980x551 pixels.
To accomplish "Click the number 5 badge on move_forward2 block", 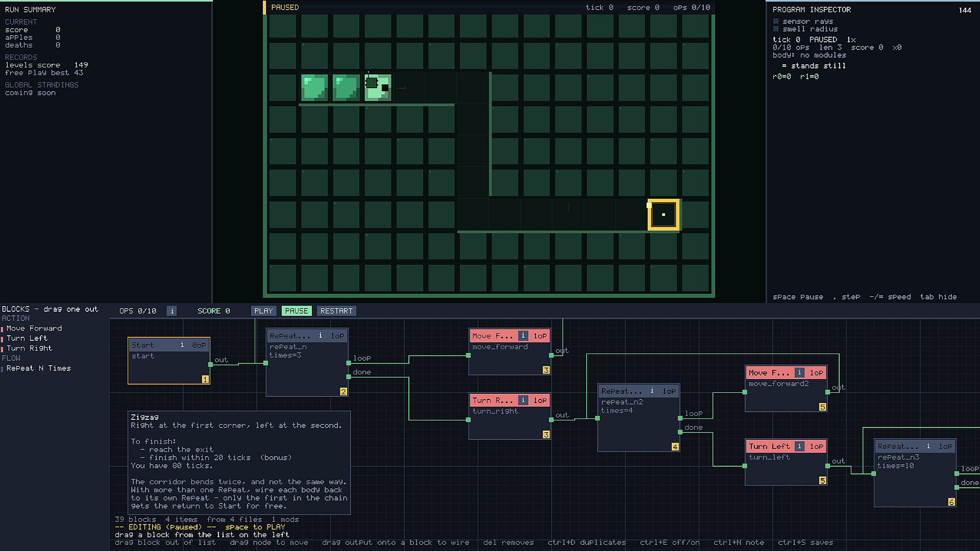I will click(822, 407).
